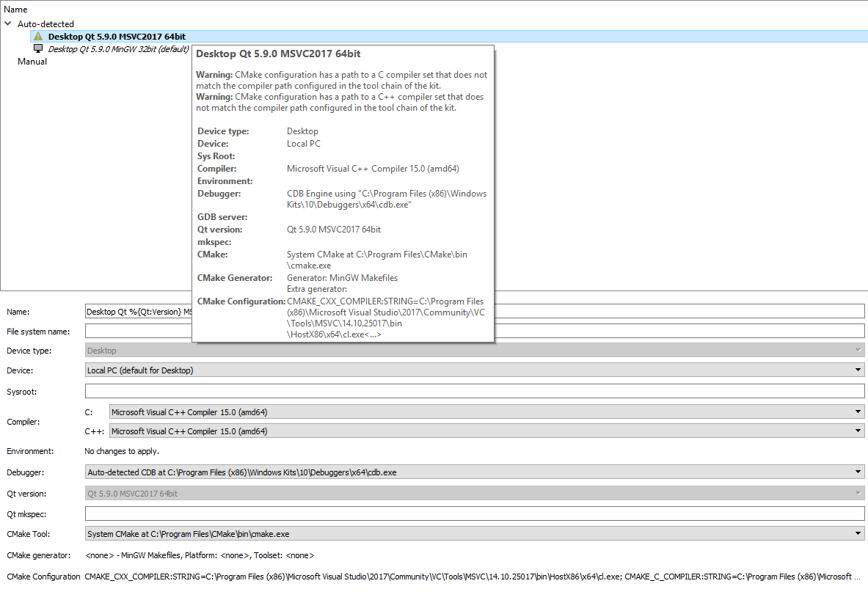Open the C++ compiler dropdown
This screenshot has width=868, height=600.
(x=486, y=431)
